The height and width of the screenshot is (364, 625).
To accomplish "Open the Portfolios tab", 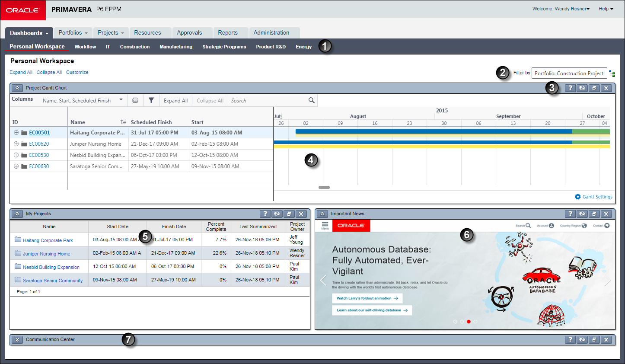I will (73, 33).
